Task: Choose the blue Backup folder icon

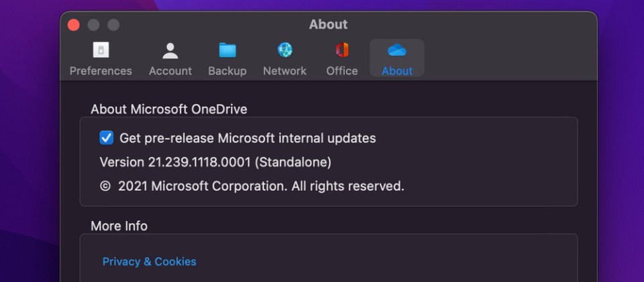Action: [227, 50]
